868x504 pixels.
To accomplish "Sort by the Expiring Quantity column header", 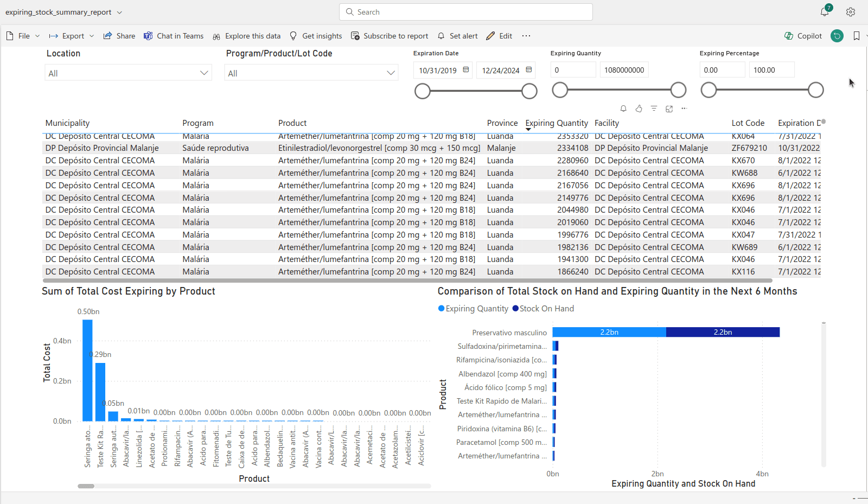I will coord(557,123).
